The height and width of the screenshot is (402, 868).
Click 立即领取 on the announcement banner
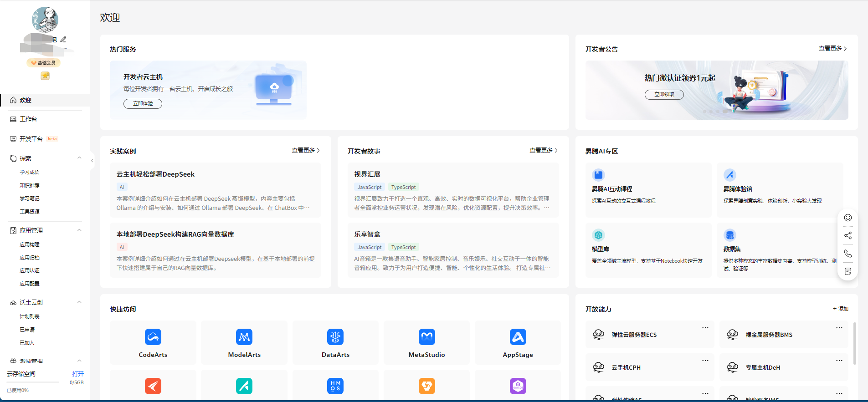(x=664, y=94)
